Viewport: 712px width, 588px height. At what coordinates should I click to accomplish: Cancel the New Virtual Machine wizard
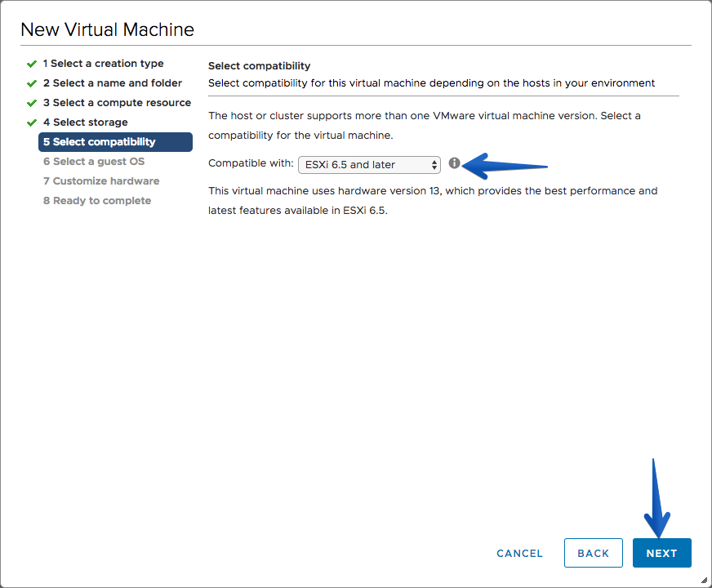(519, 553)
